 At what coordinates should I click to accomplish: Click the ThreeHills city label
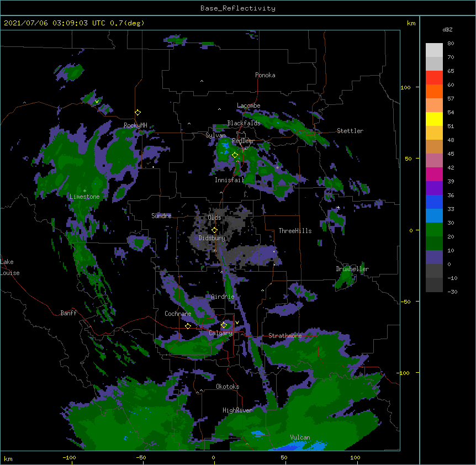coord(295,231)
